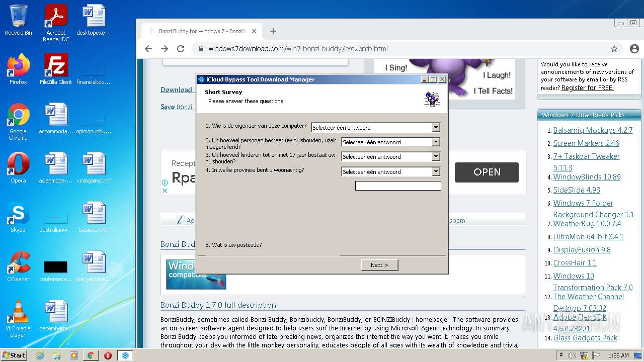The width and height of the screenshot is (644, 362).
Task: Open the asianmoder... document icon
Action: [x=56, y=168]
